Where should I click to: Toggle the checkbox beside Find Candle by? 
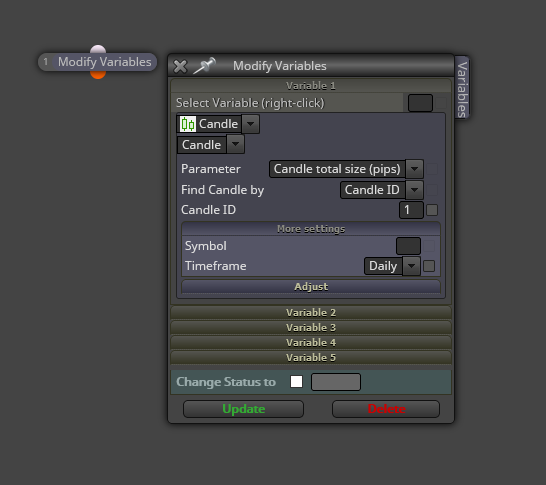(x=432, y=190)
